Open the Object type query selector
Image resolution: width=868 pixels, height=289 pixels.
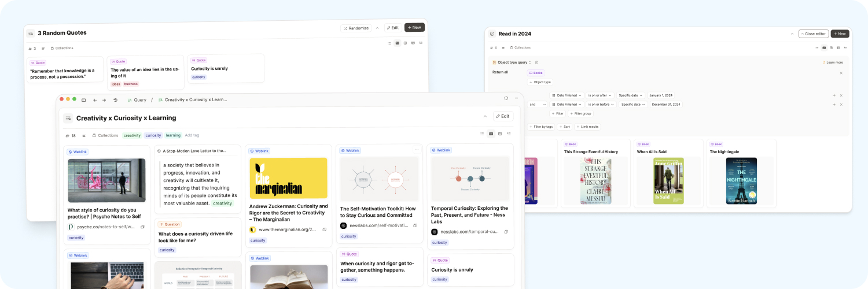[512, 62]
